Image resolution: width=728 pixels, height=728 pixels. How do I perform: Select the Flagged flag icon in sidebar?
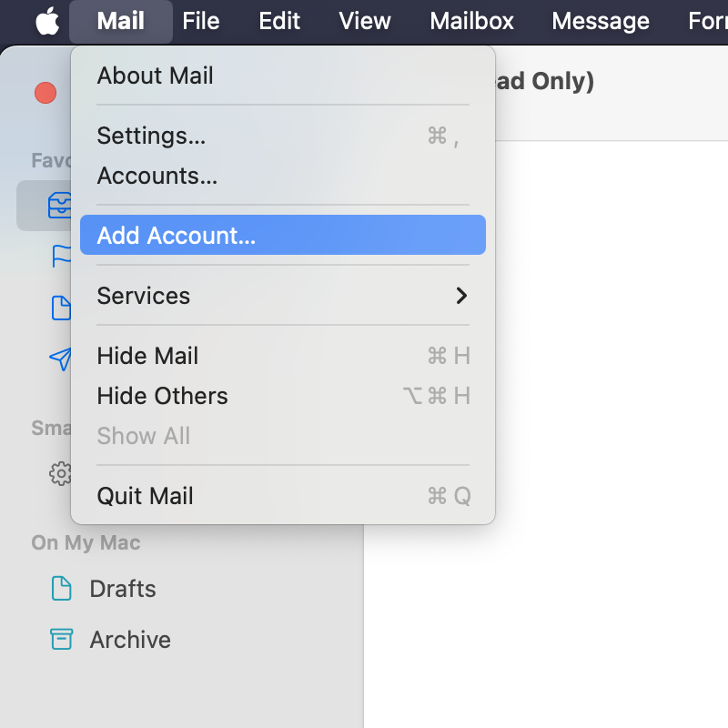[x=61, y=257]
